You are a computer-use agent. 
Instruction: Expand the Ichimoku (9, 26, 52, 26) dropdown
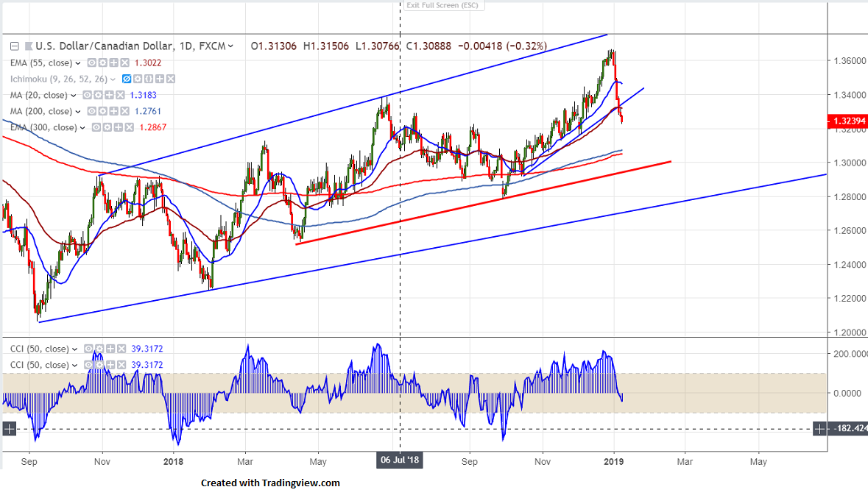(x=113, y=79)
